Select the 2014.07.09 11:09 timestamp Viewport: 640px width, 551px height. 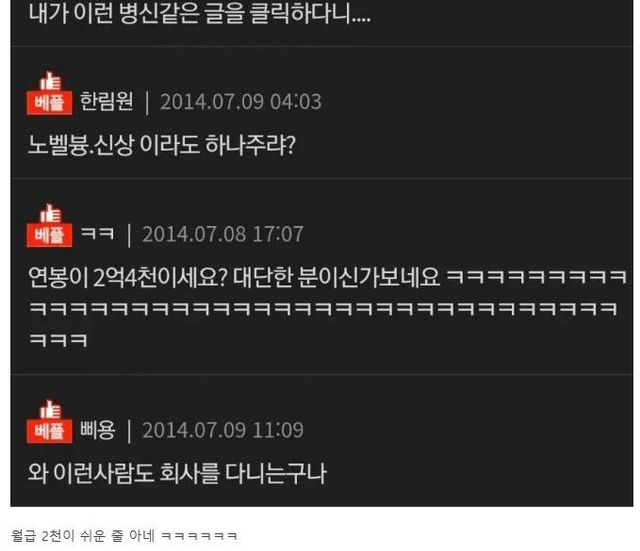pyautogui.click(x=223, y=430)
